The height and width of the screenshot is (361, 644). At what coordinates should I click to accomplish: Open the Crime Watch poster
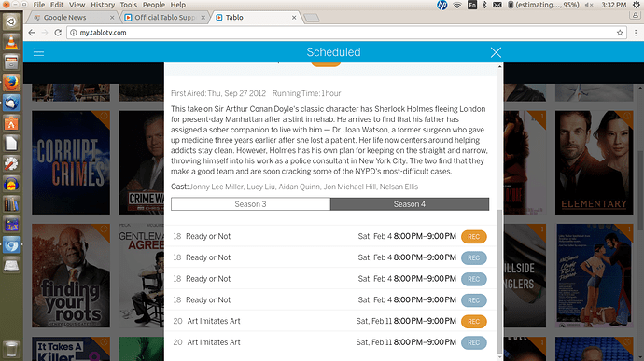click(142, 162)
